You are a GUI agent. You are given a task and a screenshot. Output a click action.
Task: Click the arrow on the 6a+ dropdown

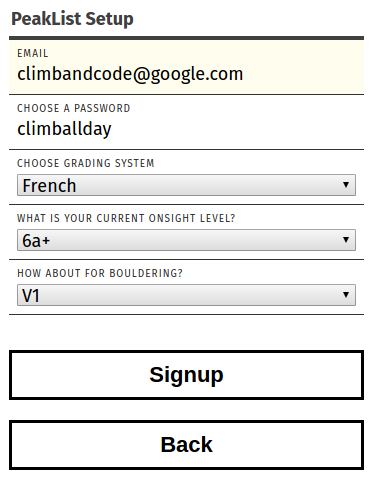(x=346, y=240)
